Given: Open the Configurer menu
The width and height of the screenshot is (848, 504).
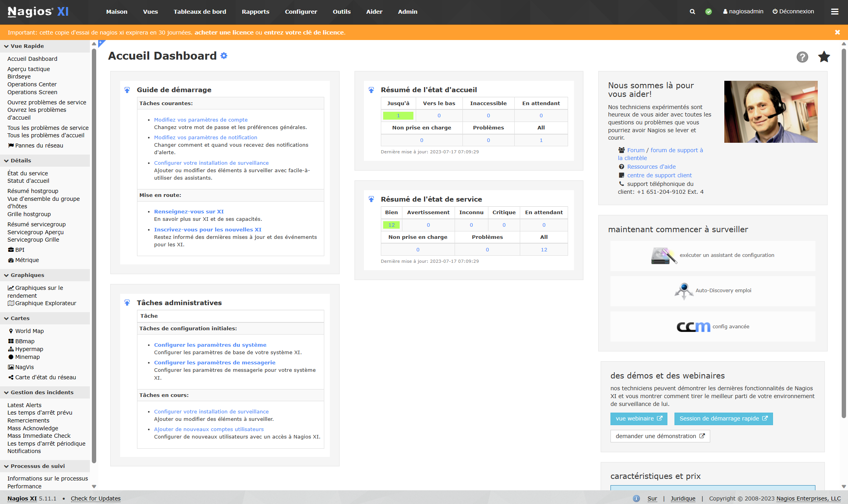Looking at the screenshot, I should coord(301,12).
